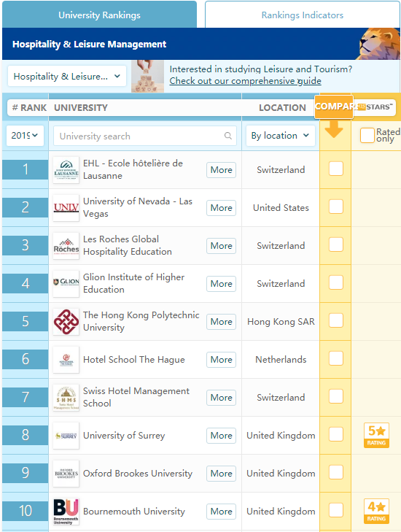The height and width of the screenshot is (532, 401).
Task: Switch to the Rankings Indicators tab
Action: pos(303,15)
